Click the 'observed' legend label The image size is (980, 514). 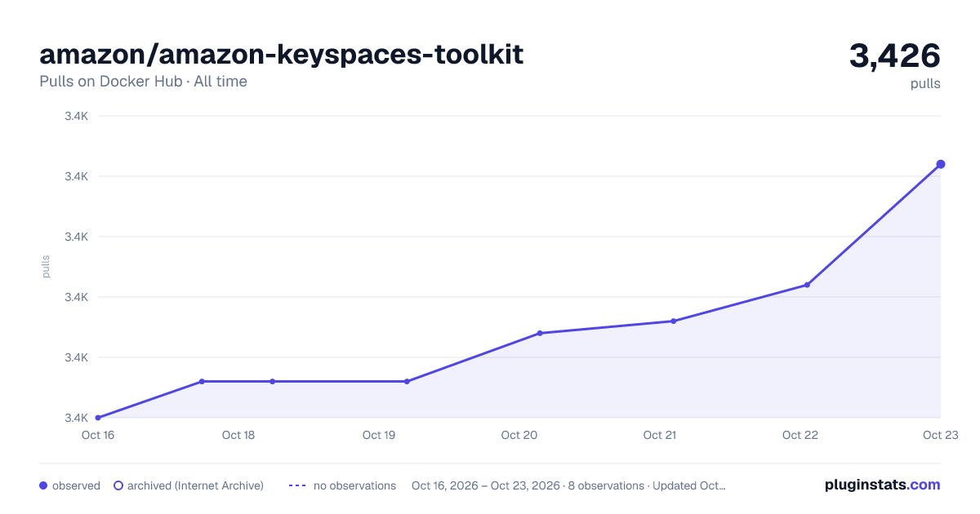coord(76,485)
